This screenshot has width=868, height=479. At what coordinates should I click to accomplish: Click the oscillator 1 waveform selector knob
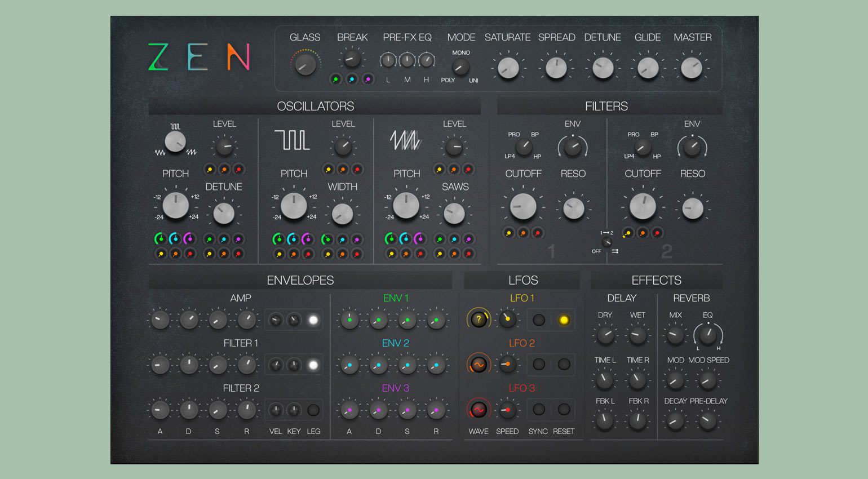click(x=175, y=141)
